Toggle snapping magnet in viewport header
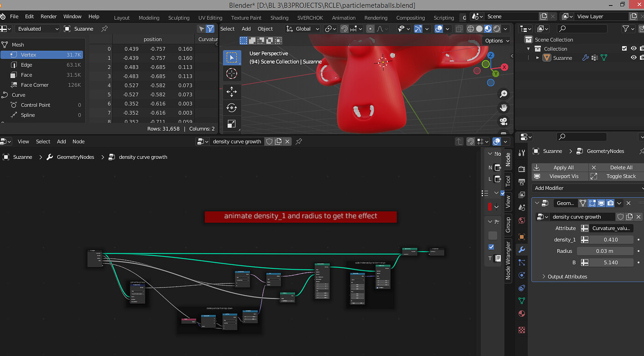 (344, 28)
